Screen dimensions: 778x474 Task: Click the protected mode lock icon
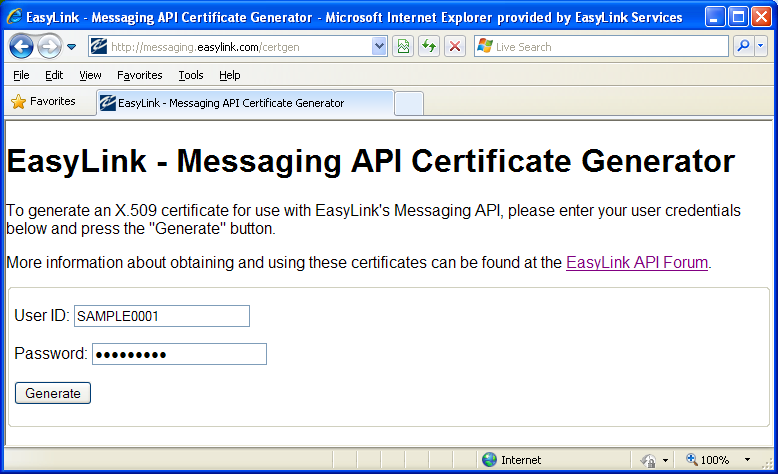[648, 460]
